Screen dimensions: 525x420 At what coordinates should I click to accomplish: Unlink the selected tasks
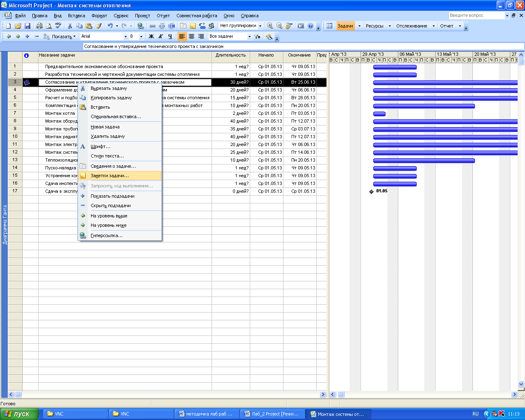point(162,26)
